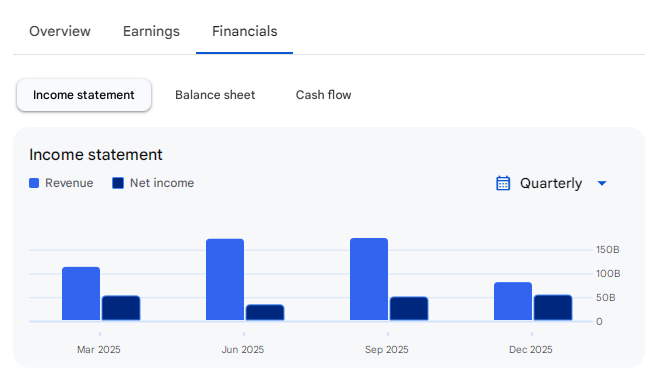This screenshot has width=668, height=379.
Task: Select the Mar 2025 net income bar
Action: point(121,308)
